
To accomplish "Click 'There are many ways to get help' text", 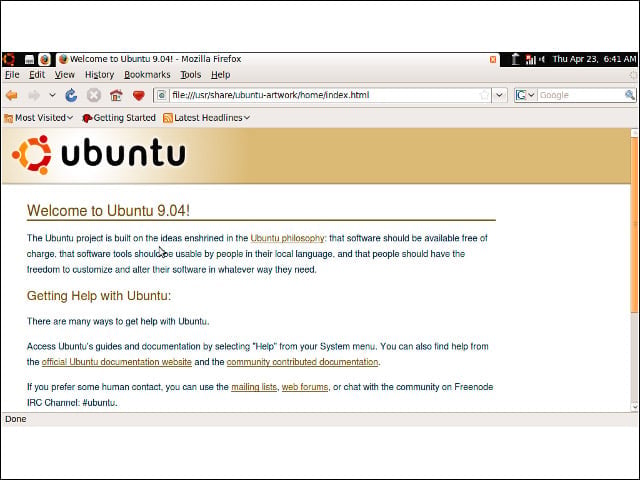I will 118,322.
